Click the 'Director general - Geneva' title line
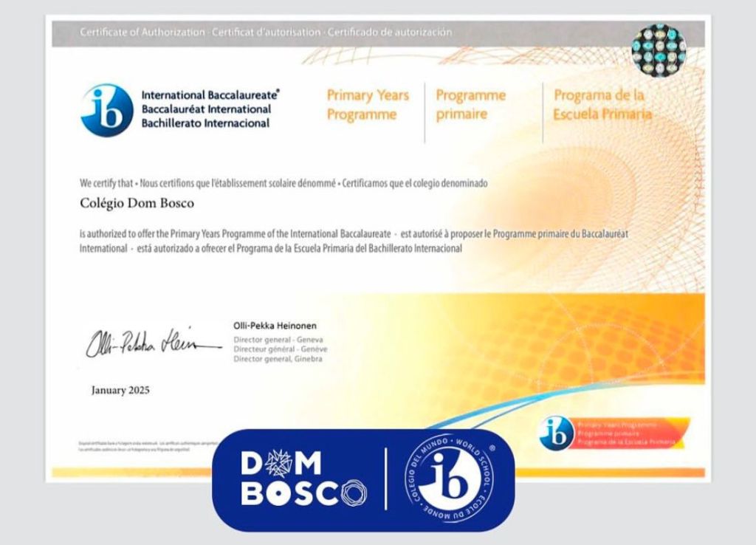 (x=278, y=340)
